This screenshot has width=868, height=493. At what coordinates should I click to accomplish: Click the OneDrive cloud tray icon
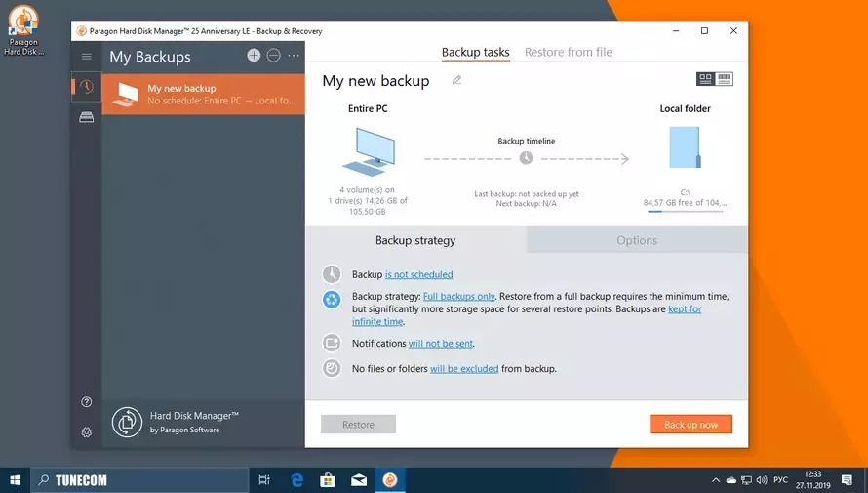point(731,480)
